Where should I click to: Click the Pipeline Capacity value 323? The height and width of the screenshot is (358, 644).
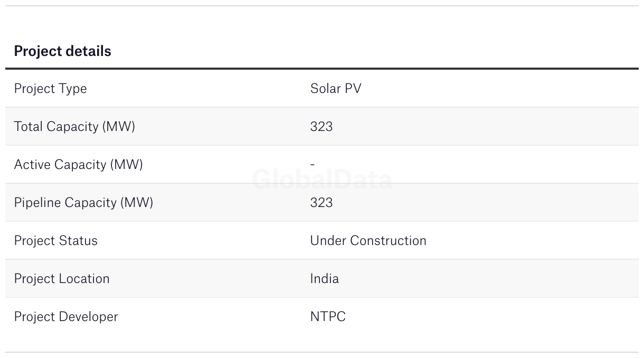(321, 203)
